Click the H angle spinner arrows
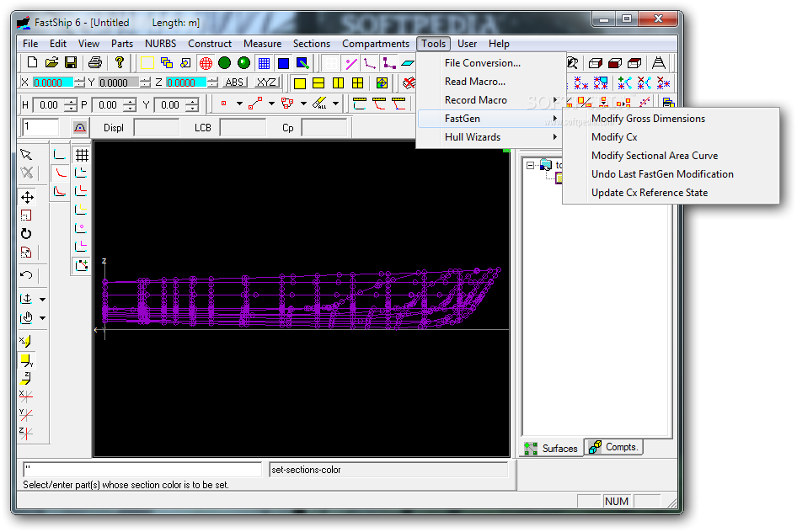797x532 pixels. coord(71,105)
